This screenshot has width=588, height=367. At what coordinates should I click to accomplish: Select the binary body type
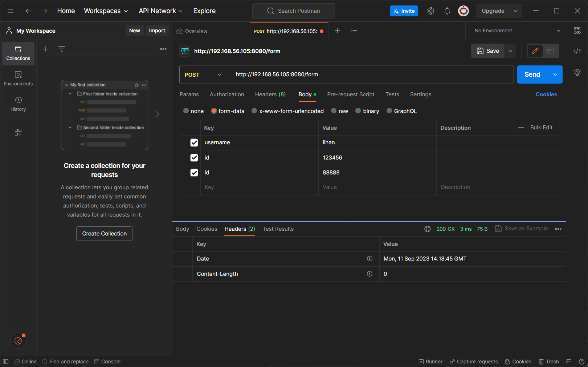[x=358, y=111]
